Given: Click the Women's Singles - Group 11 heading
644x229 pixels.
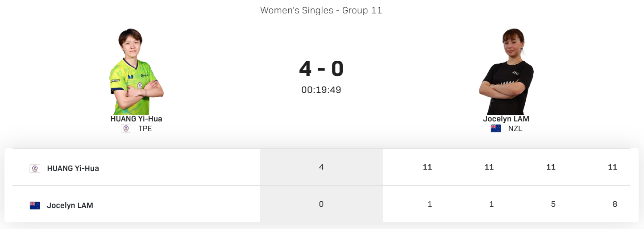Looking at the screenshot, I should click(321, 10).
